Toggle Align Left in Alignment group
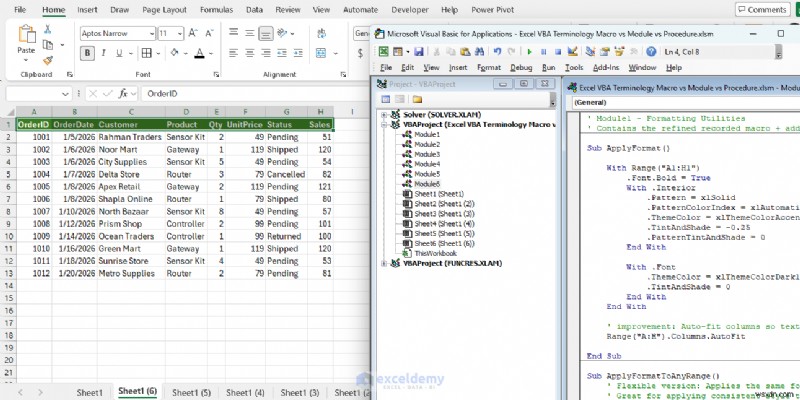 (x=234, y=53)
